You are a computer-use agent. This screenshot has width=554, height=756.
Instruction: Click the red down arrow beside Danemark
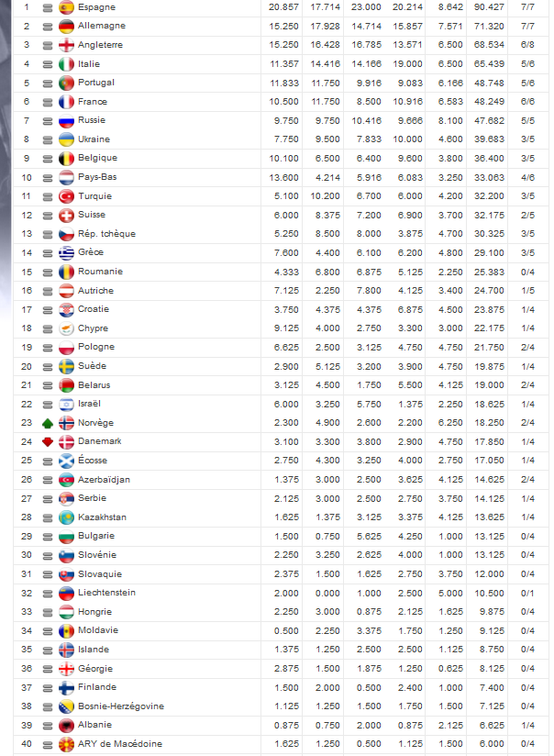47,441
